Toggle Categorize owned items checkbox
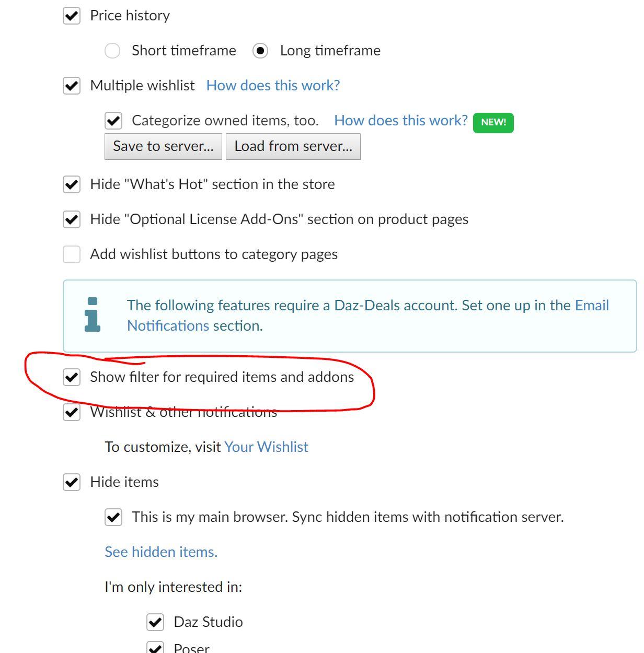This screenshot has width=644, height=653. tap(113, 121)
